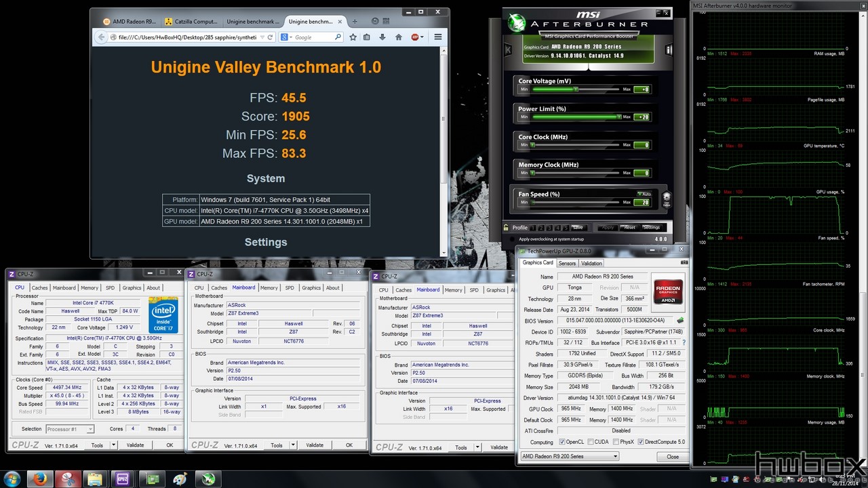Open Tools dropdown arrow in third CPU-Z window
Screen dimensions: 868x488
pos(477,447)
